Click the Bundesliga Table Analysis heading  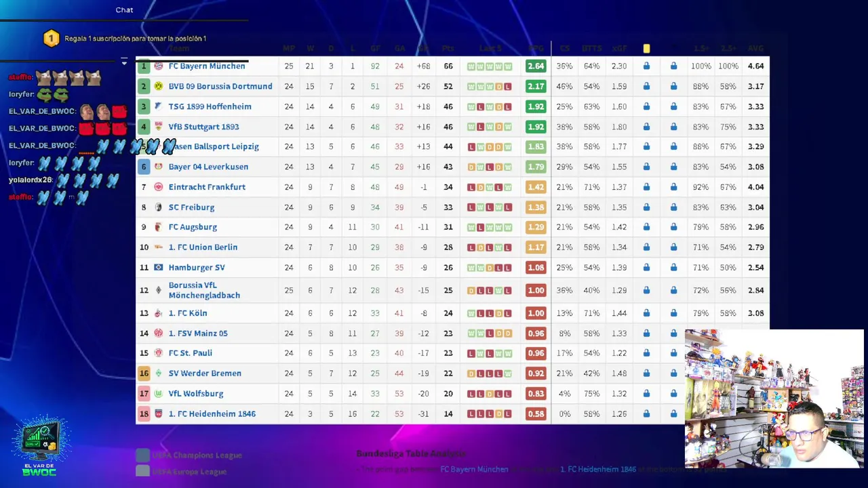tap(411, 453)
